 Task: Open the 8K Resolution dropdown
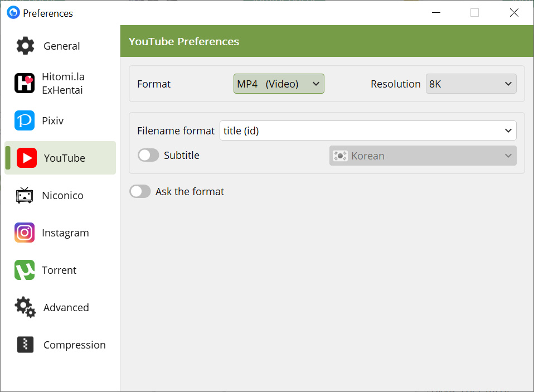click(x=471, y=84)
